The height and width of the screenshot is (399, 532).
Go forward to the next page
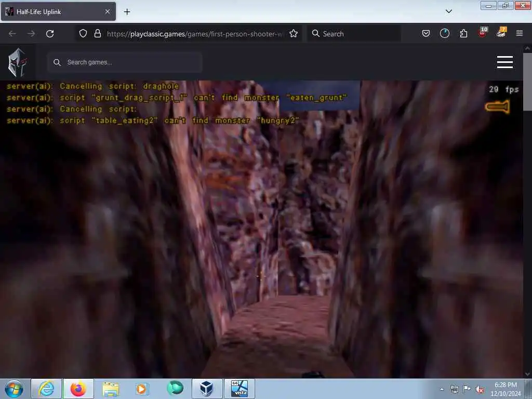point(31,34)
